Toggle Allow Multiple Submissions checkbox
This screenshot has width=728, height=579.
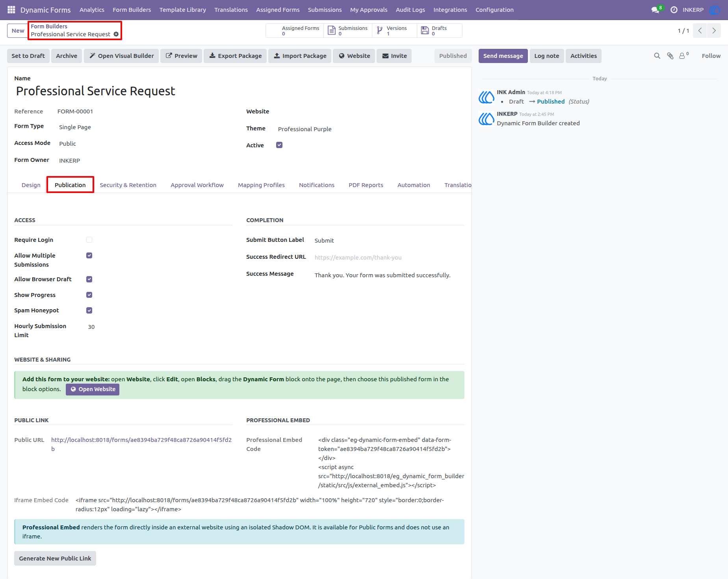tap(89, 256)
